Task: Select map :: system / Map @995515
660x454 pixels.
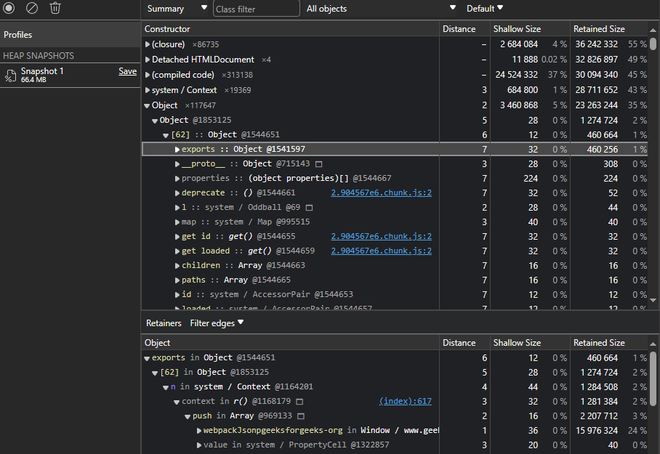Action: [x=395, y=222]
